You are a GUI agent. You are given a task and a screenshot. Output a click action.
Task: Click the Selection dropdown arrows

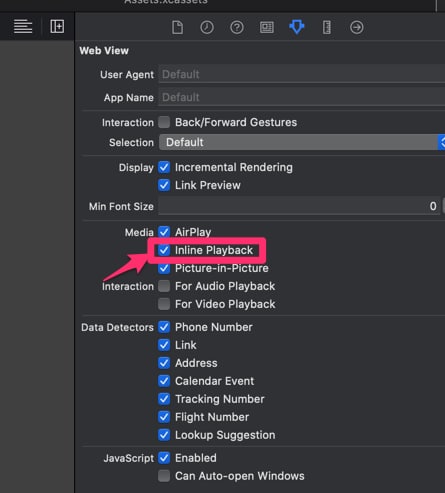pyautogui.click(x=442, y=142)
